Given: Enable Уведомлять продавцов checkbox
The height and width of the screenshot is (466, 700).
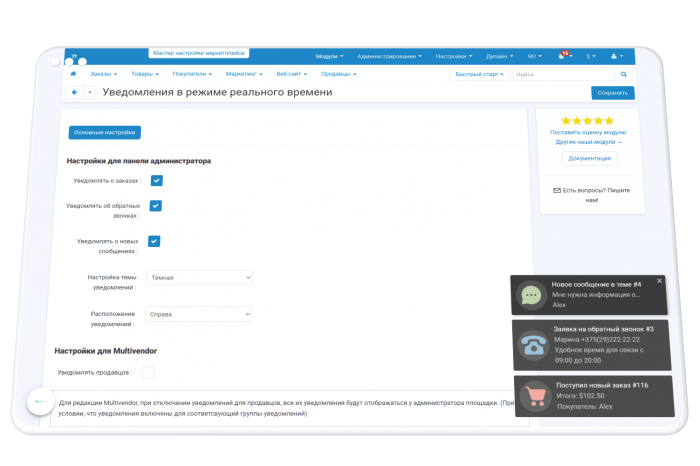Looking at the screenshot, I should [148, 372].
